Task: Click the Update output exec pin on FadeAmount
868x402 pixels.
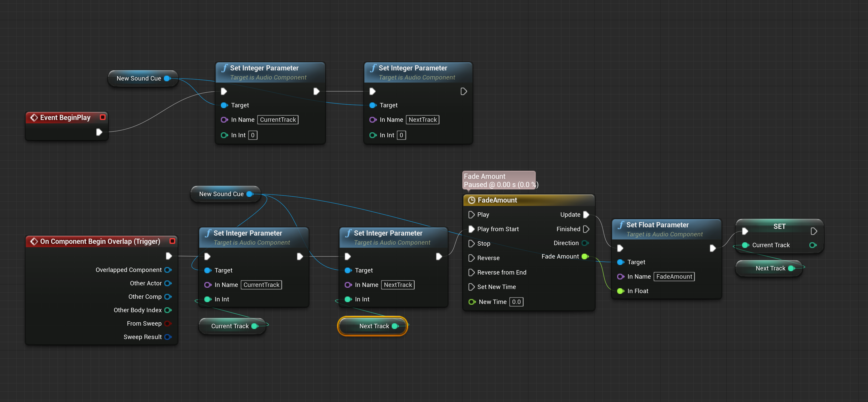Action: click(x=586, y=215)
